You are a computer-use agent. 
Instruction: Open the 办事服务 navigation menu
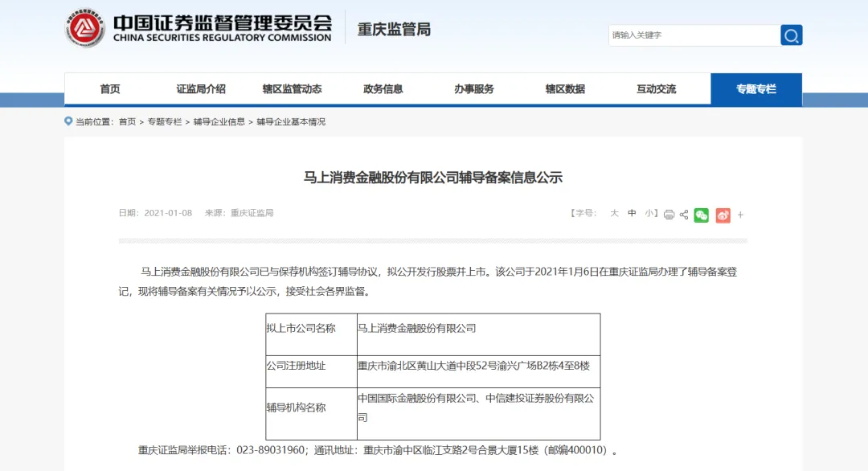coord(474,89)
